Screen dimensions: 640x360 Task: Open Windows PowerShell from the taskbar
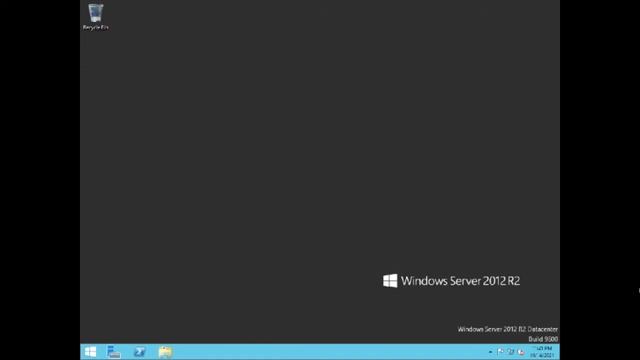(140, 352)
